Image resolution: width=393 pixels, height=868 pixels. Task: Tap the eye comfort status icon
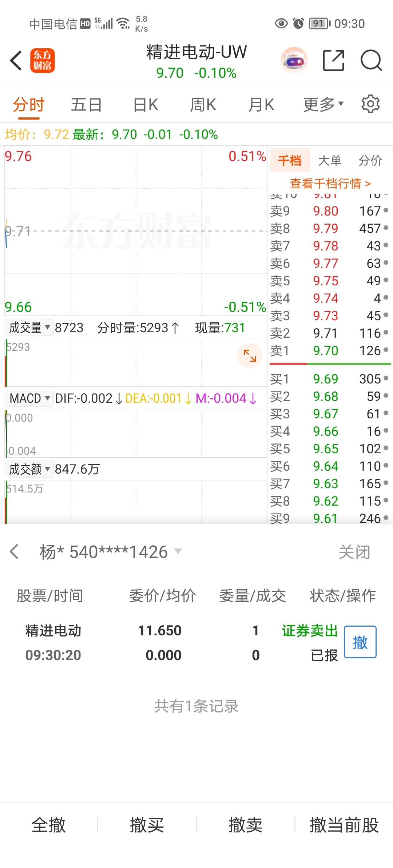(281, 24)
